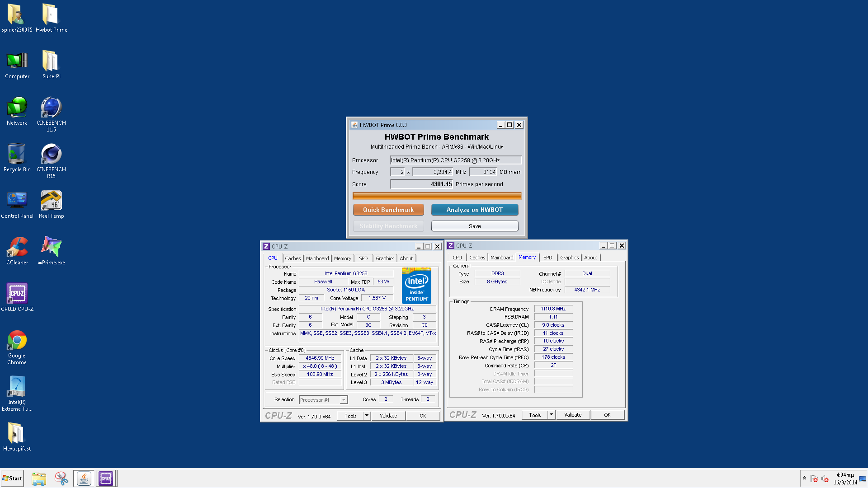Switch to the CPU-Z taskbar item

[x=106, y=479]
